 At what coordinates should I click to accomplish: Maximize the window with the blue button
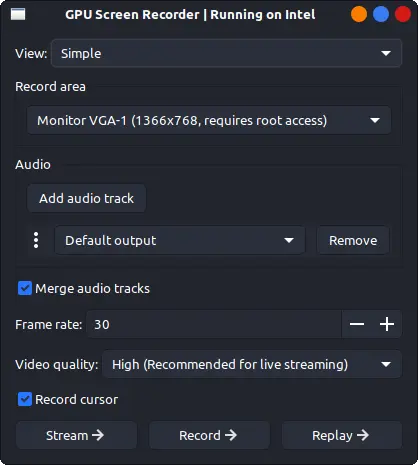pyautogui.click(x=381, y=14)
